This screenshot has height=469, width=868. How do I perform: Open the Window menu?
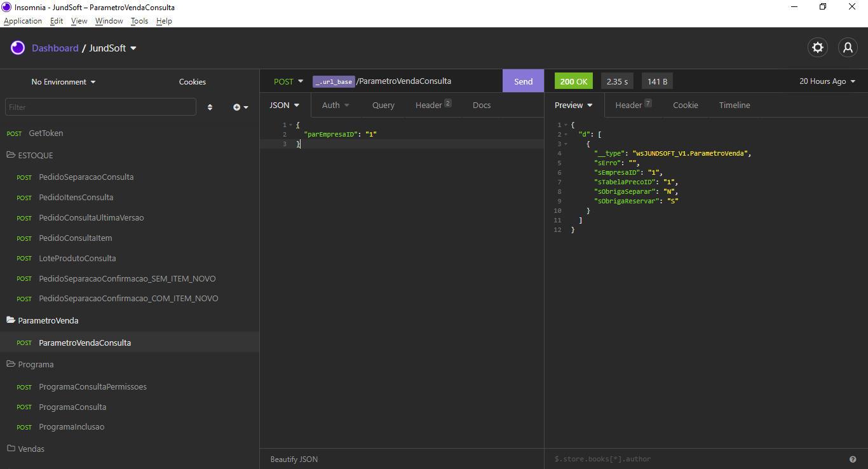[x=109, y=21]
